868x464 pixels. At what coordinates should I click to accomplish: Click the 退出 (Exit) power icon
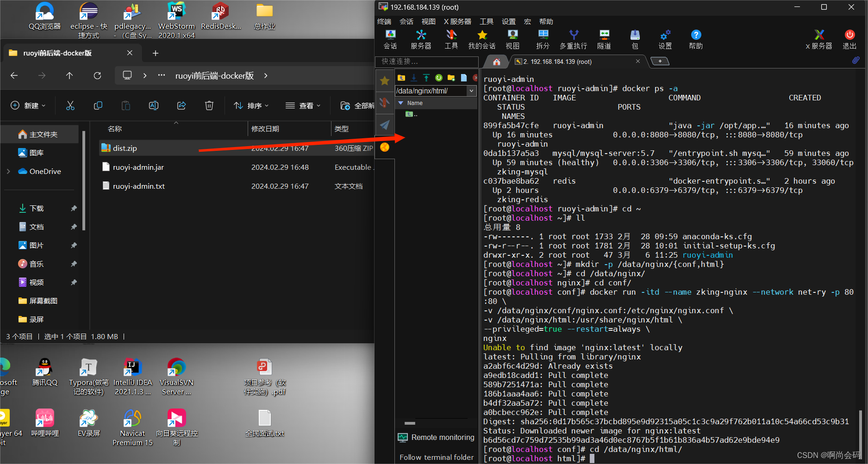(849, 39)
